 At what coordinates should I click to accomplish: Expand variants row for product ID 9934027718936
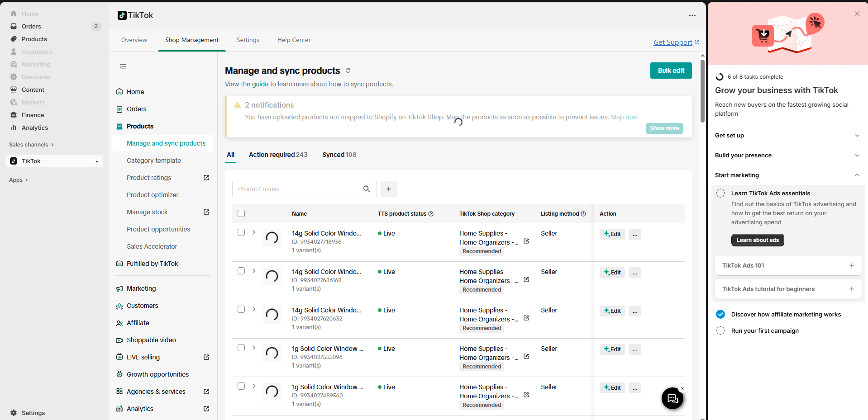(254, 232)
